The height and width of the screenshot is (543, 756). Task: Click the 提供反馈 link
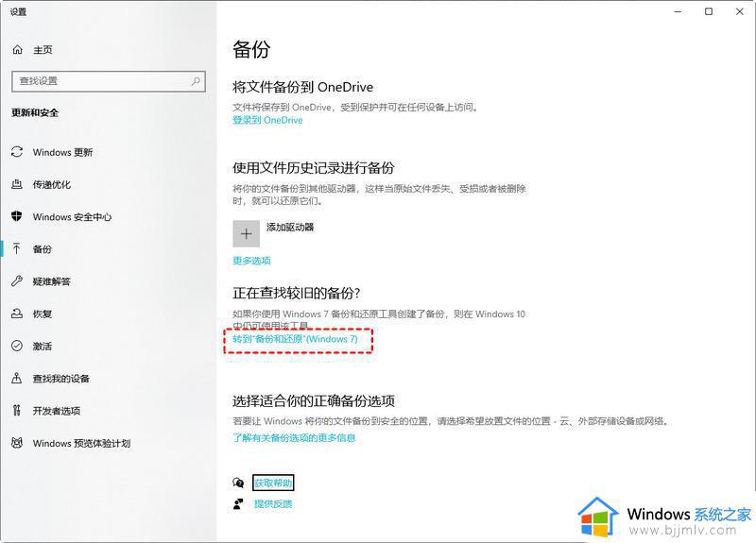(273, 504)
